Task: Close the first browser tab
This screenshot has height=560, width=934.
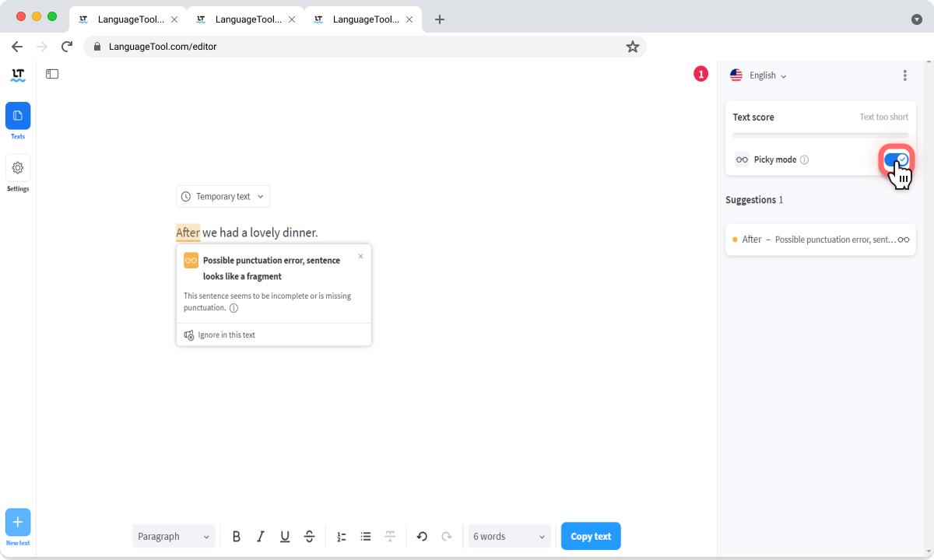Action: coord(174,19)
